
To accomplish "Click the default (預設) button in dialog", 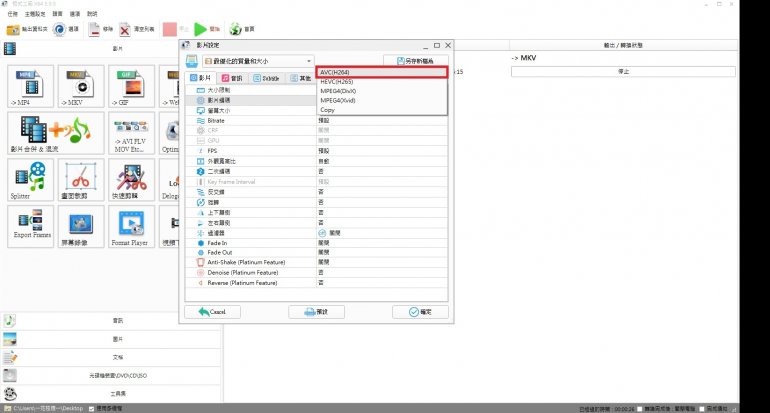I will [x=316, y=312].
